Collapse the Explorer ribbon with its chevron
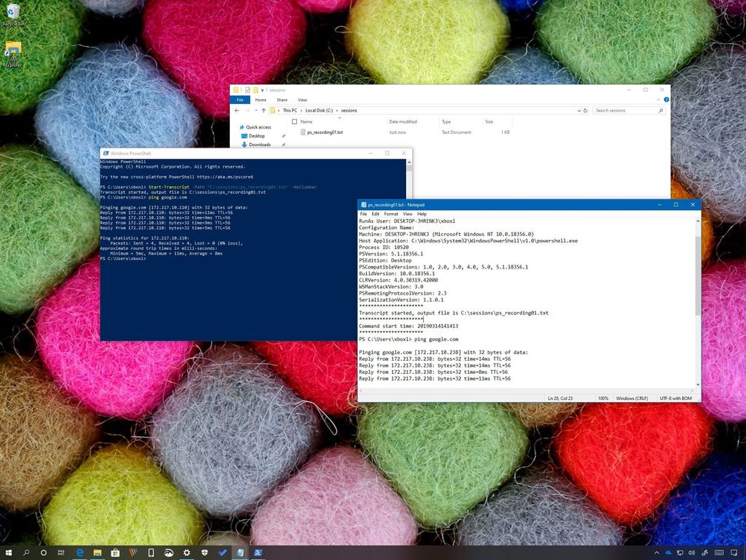This screenshot has width=746, height=560. pyautogui.click(x=658, y=99)
